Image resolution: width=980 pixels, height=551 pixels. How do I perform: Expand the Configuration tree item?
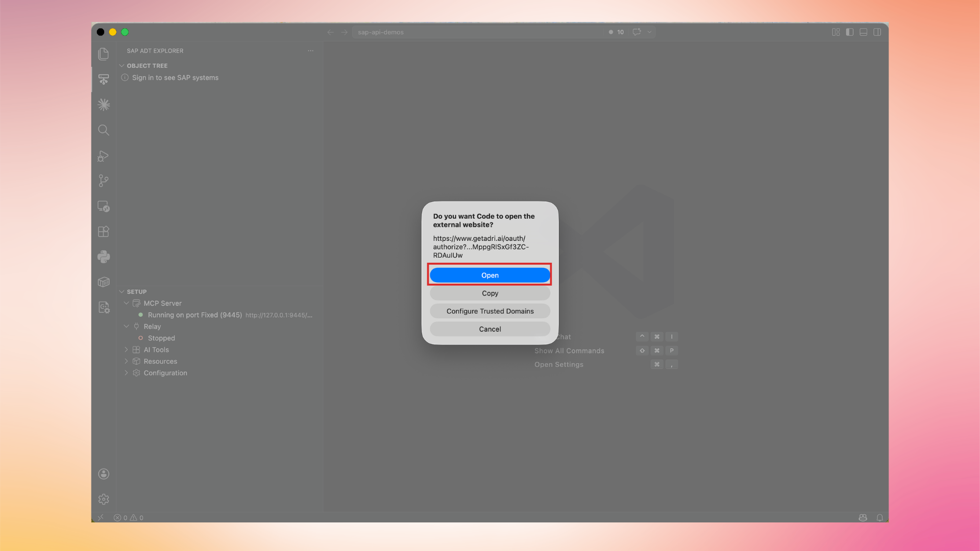pyautogui.click(x=126, y=373)
